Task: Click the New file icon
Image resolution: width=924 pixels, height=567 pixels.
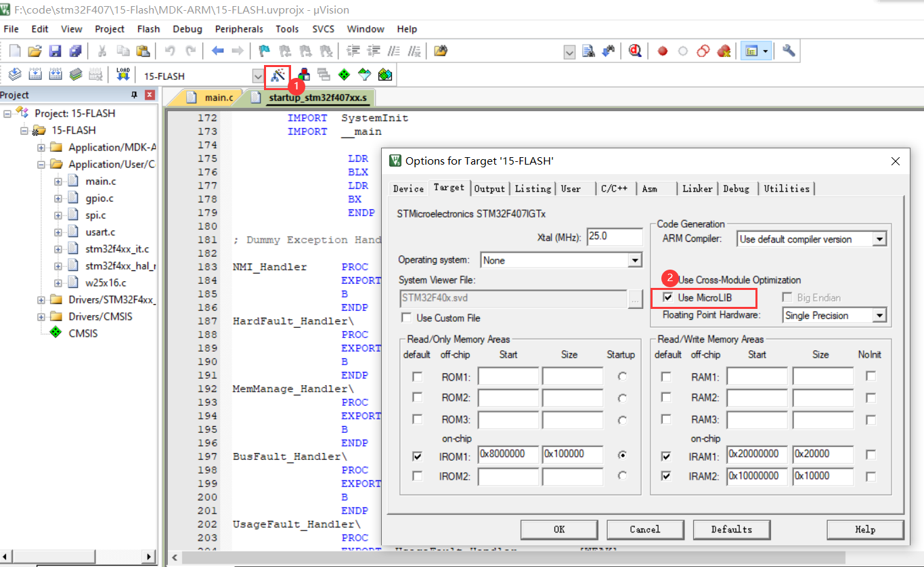Action: coord(15,51)
